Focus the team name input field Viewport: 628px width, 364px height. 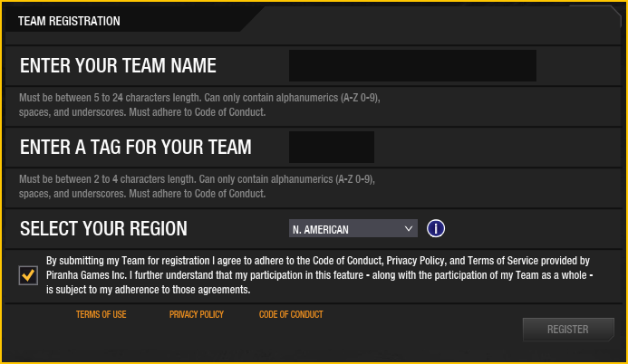(412, 66)
